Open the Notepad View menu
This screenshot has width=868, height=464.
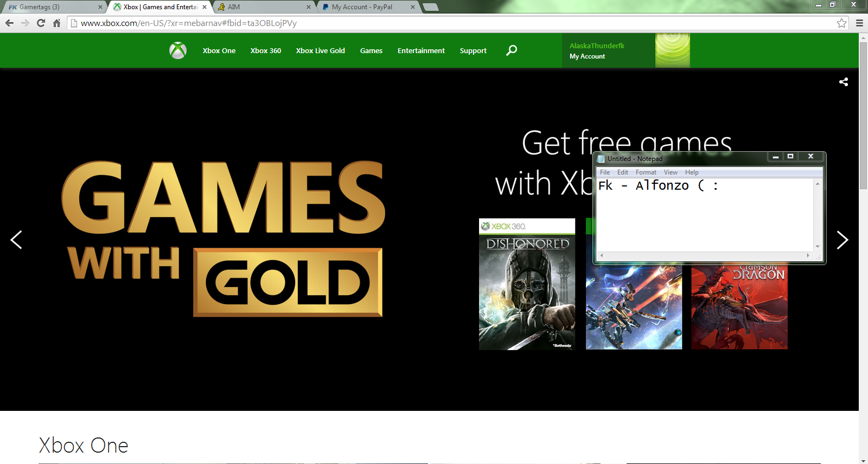[671, 172]
